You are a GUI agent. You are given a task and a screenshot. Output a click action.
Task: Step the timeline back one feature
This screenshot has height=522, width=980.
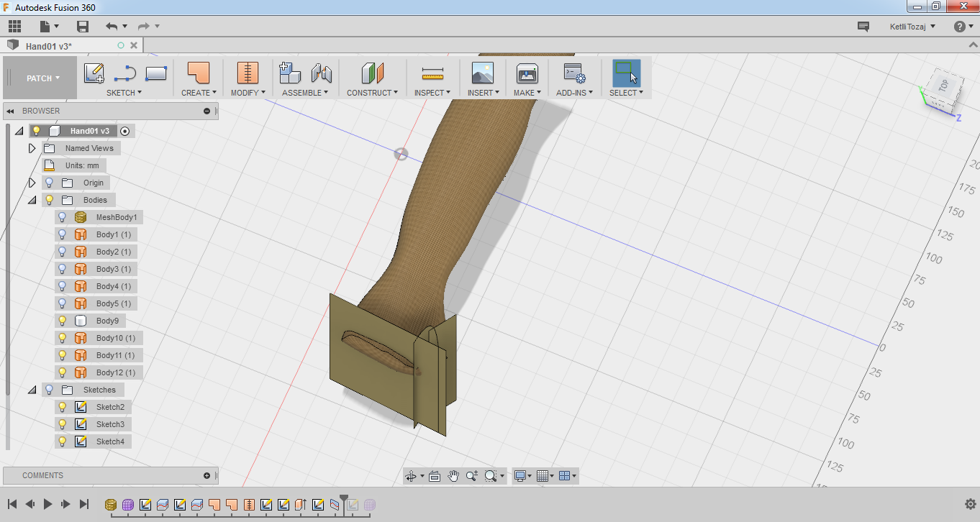pos(30,504)
